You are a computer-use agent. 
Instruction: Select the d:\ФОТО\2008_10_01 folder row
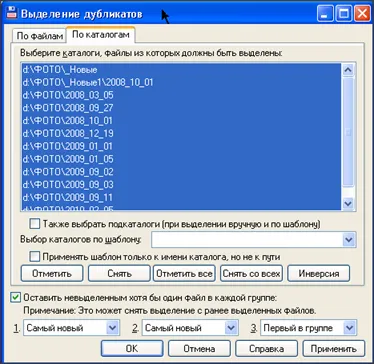pyautogui.click(x=182, y=121)
